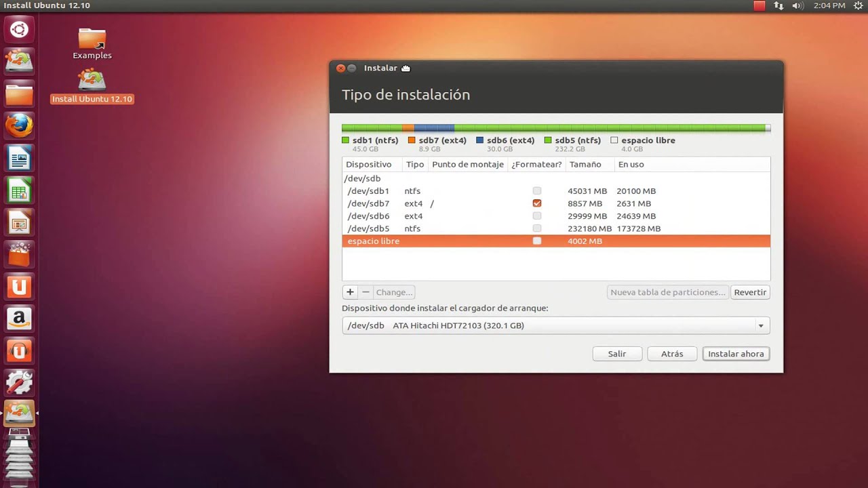Open the sound volume indicator
This screenshot has height=488, width=868.
pyautogui.click(x=797, y=5)
